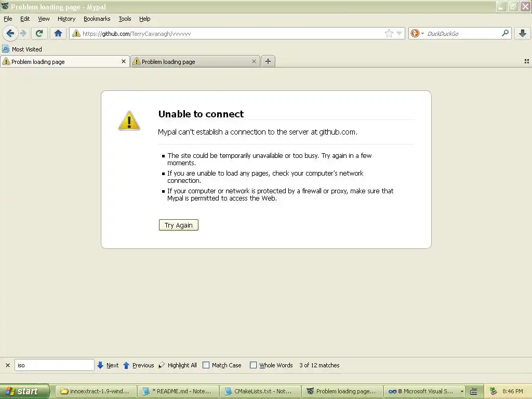Close the first Problem loading page tab
This screenshot has width=532, height=399.
point(124,61)
